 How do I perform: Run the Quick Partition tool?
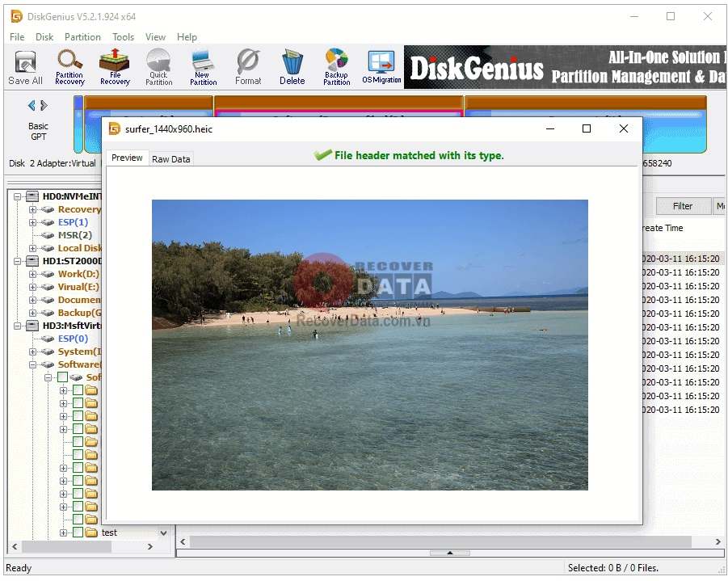click(x=159, y=68)
